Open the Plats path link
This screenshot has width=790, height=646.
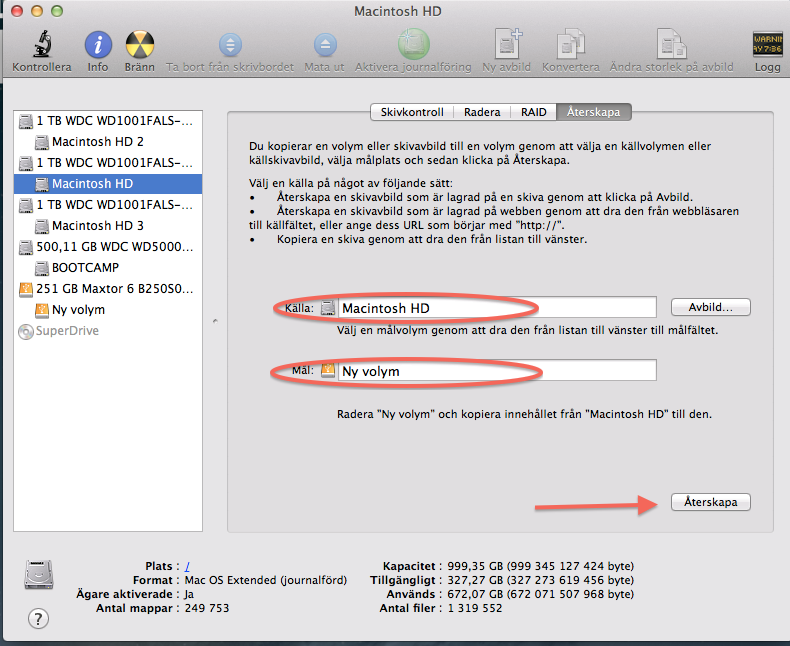click(x=187, y=566)
